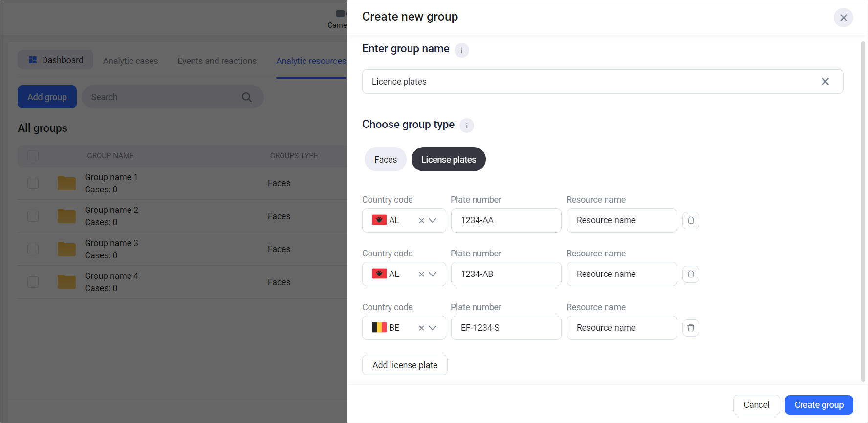Check the box for Group name 1
The image size is (868, 423).
33,183
